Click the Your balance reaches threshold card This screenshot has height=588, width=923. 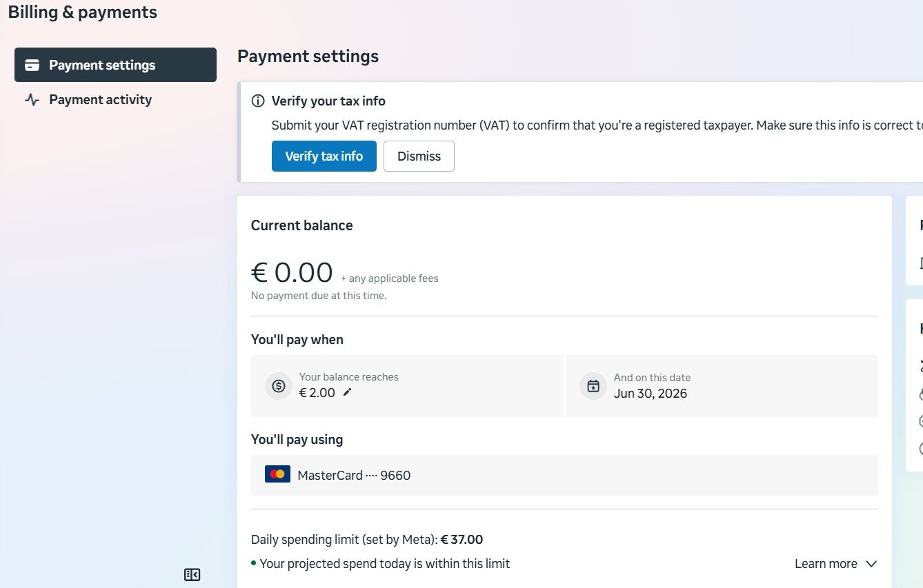point(407,386)
